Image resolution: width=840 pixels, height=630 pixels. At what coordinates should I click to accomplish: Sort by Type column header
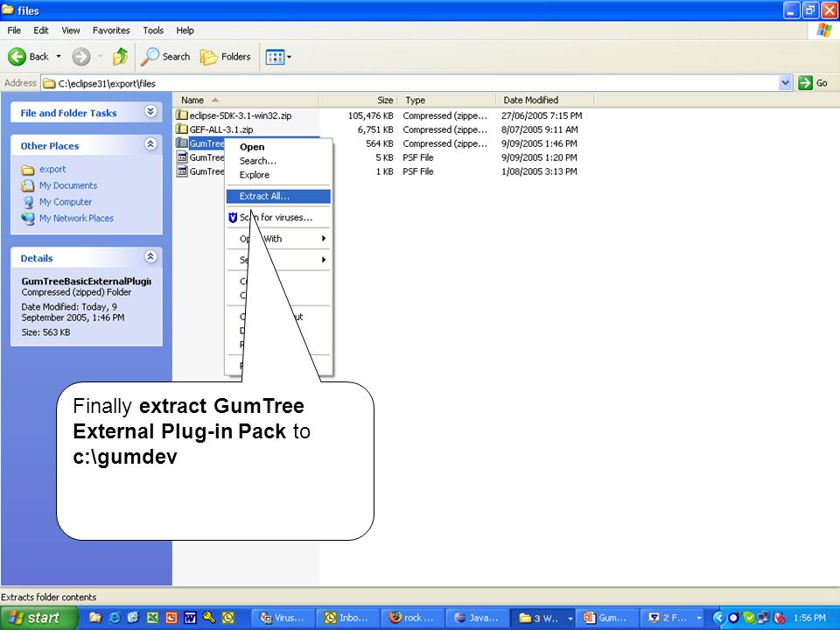(448, 100)
